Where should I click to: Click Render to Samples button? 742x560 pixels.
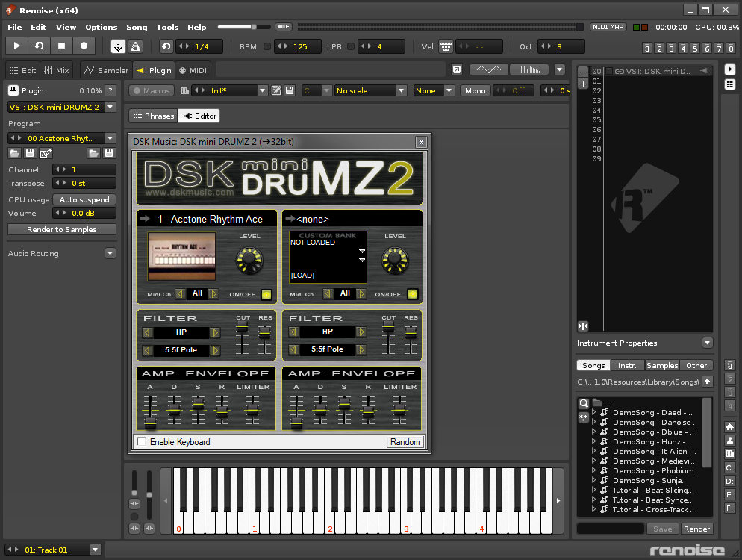pos(62,229)
